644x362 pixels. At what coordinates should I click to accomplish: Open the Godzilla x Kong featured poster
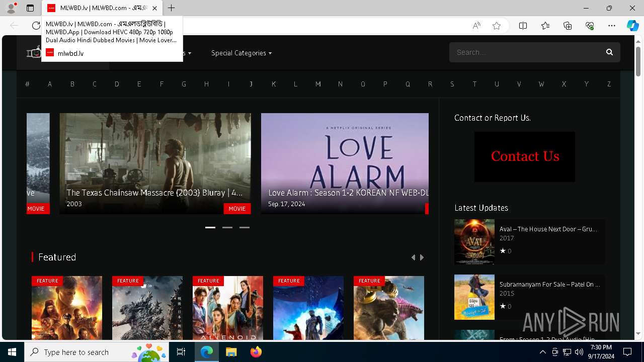(389, 308)
